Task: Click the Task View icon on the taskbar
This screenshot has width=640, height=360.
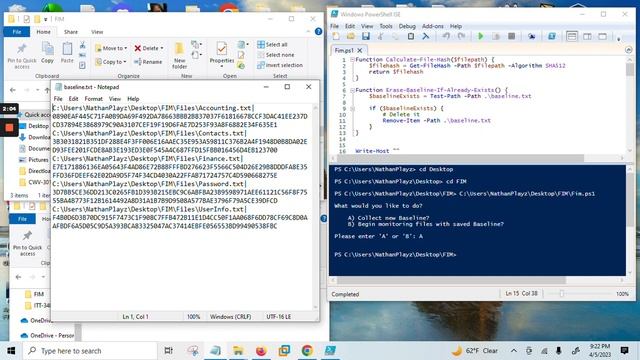Action: coord(168,351)
